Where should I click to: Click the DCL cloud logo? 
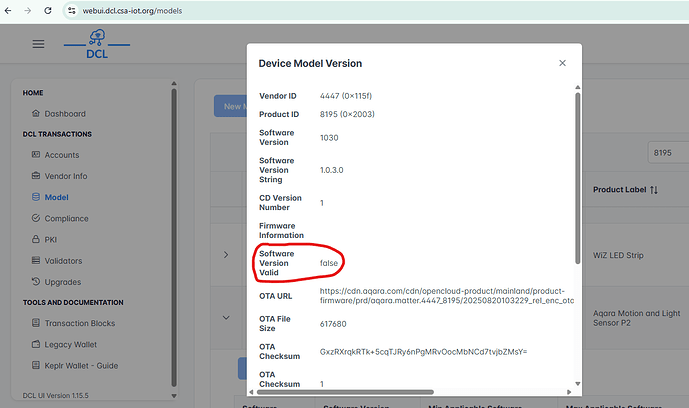pyautogui.click(x=97, y=44)
